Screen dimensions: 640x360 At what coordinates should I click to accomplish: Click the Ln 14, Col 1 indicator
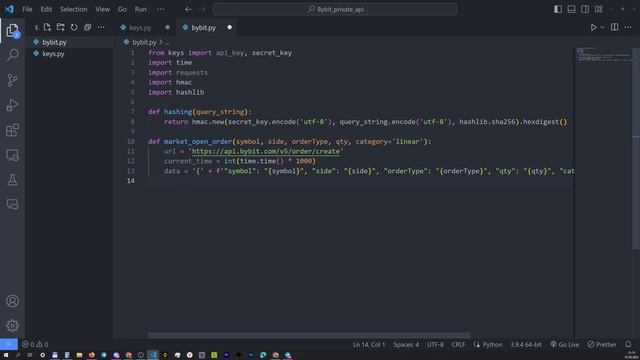coord(369,344)
